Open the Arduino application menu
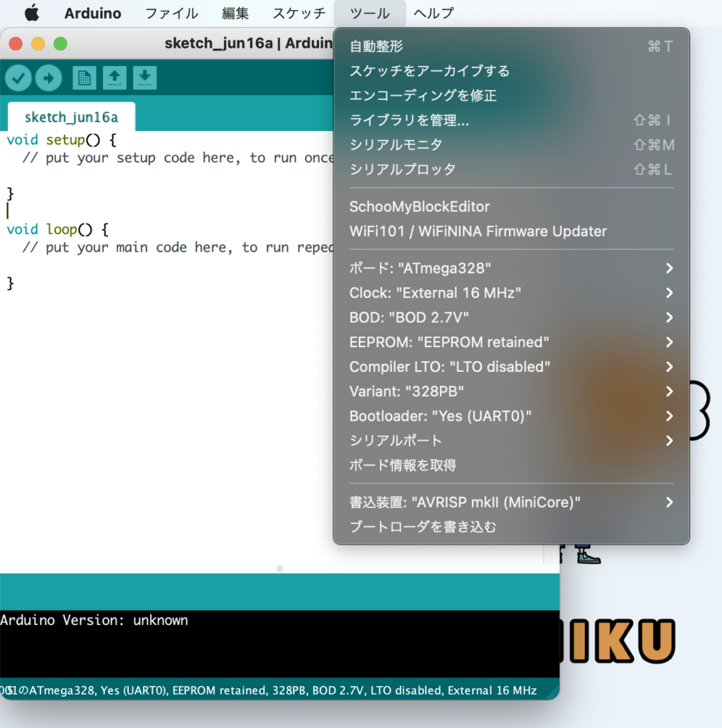Viewport: 722px width, 728px height. pos(93,13)
